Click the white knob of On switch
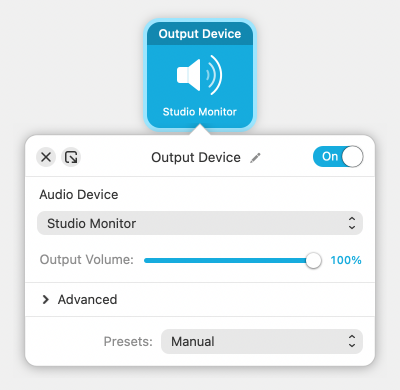 point(352,157)
